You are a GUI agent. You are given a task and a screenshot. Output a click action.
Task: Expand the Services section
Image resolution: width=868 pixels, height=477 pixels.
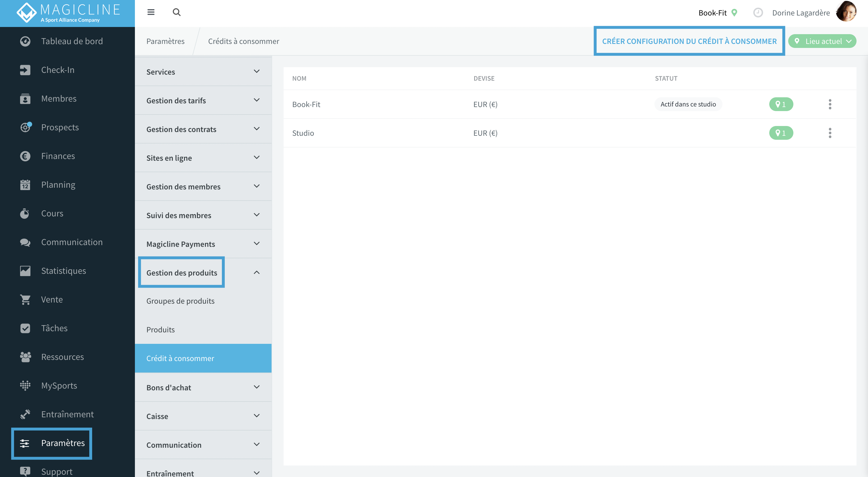203,71
